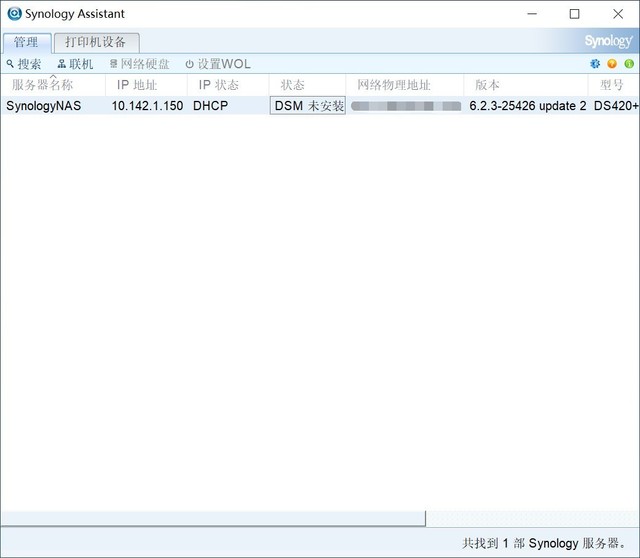Click the horizontal scrollbar thumb

pos(213,518)
